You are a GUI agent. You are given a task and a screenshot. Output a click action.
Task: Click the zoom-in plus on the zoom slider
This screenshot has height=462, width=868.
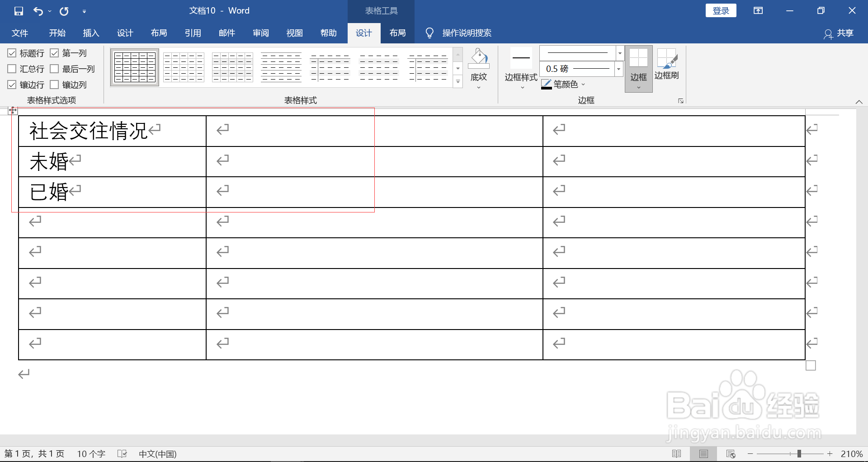pos(830,454)
